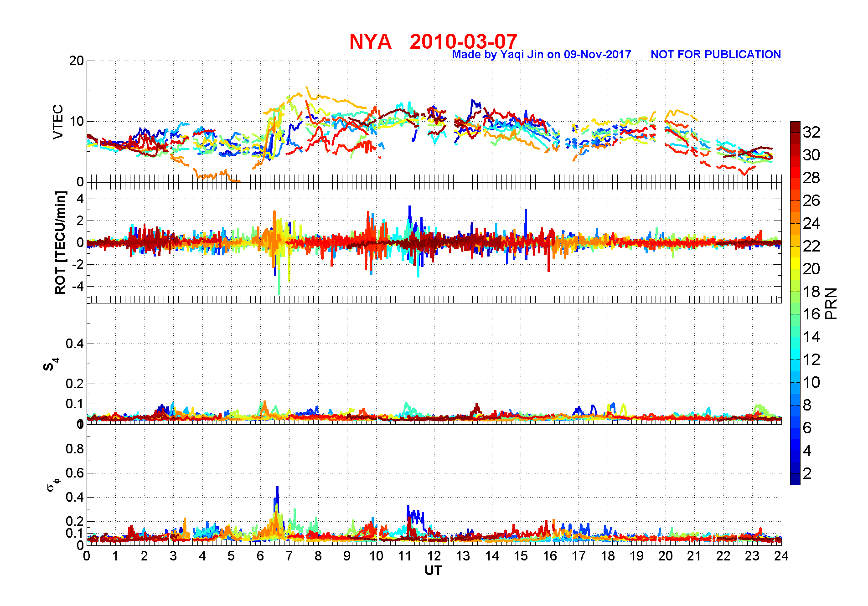Click the colorbar tick label 6

point(807,428)
